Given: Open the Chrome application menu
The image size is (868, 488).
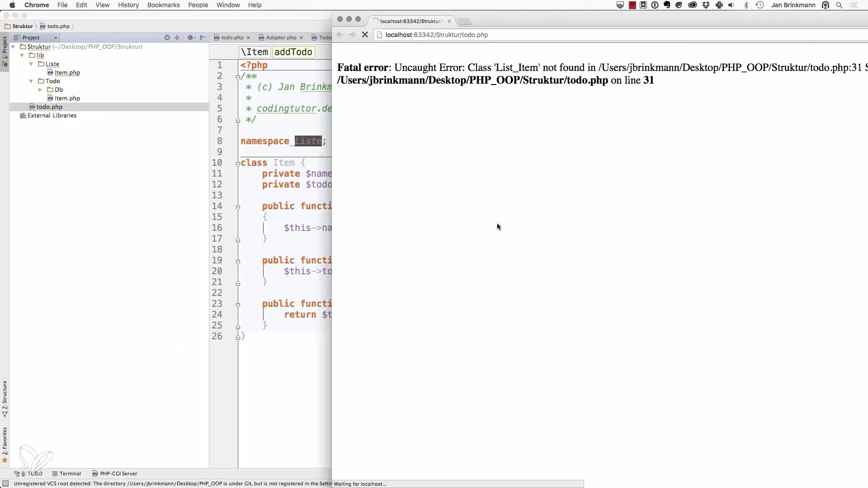Looking at the screenshot, I should [37, 5].
